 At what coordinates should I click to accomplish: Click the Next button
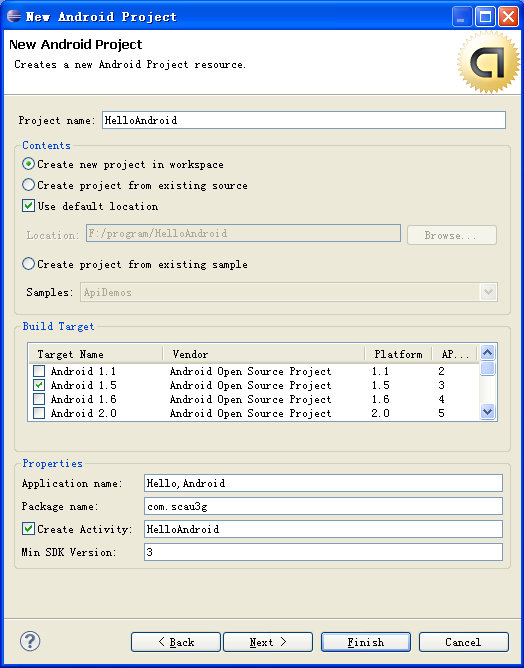[268, 642]
